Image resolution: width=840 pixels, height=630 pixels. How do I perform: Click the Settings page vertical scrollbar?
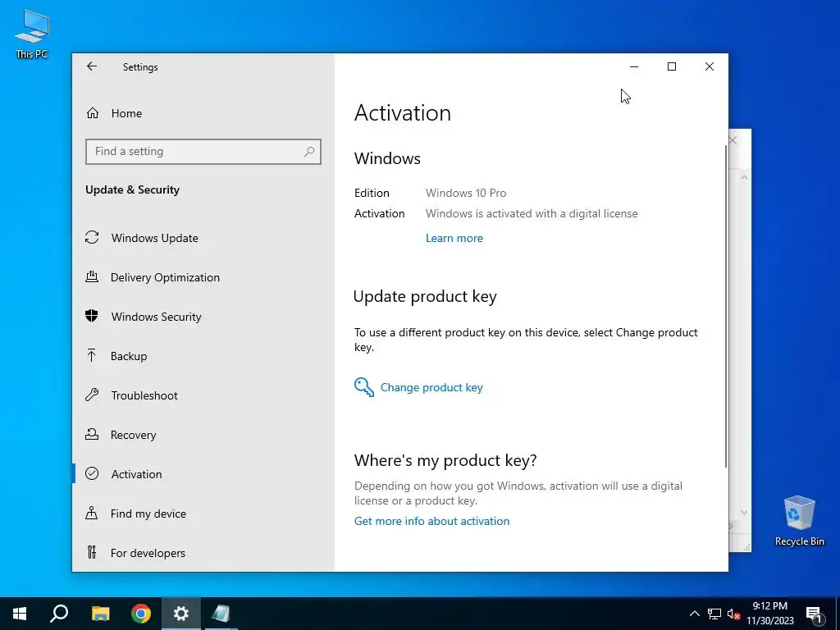click(x=726, y=305)
